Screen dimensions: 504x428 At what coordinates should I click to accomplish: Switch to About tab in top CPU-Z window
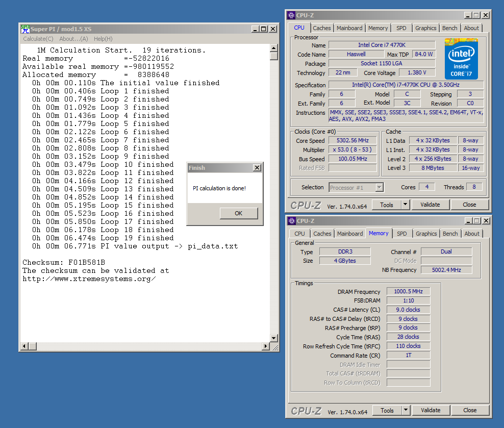tap(471, 28)
